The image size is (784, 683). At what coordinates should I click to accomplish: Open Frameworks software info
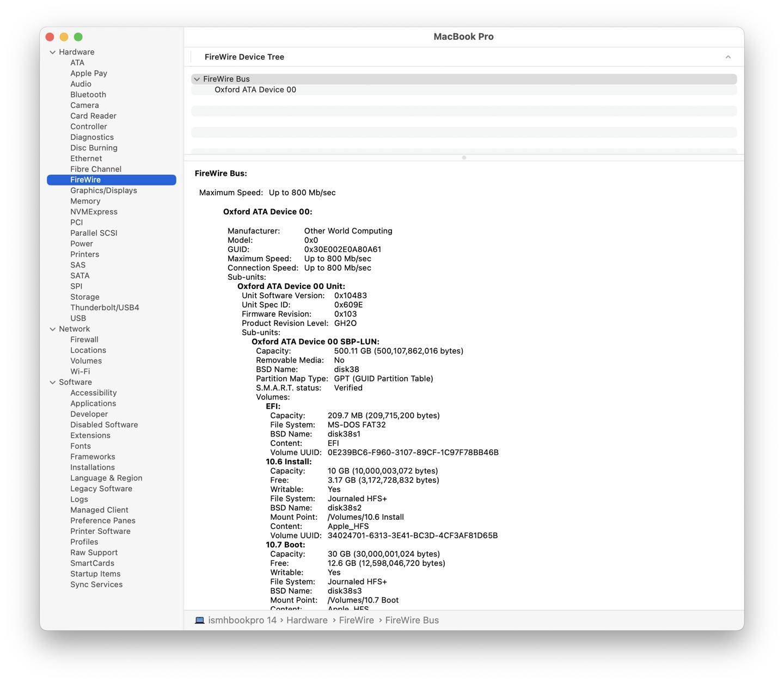93,457
